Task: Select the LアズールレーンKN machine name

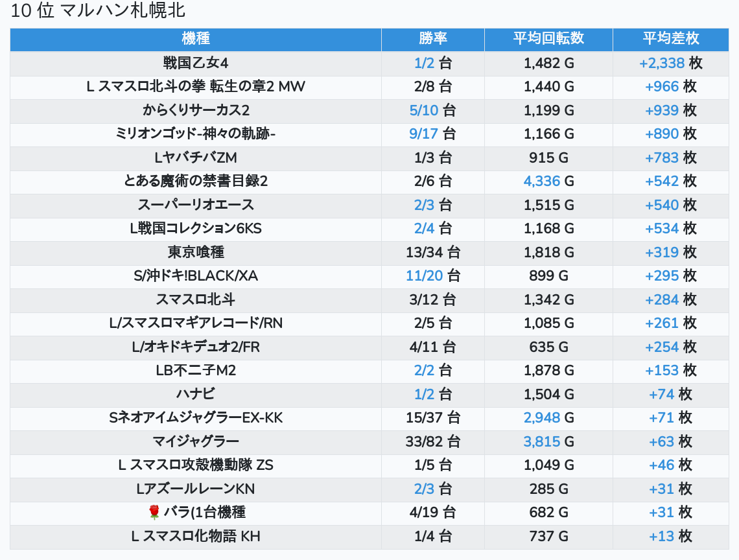Action: 196,489
